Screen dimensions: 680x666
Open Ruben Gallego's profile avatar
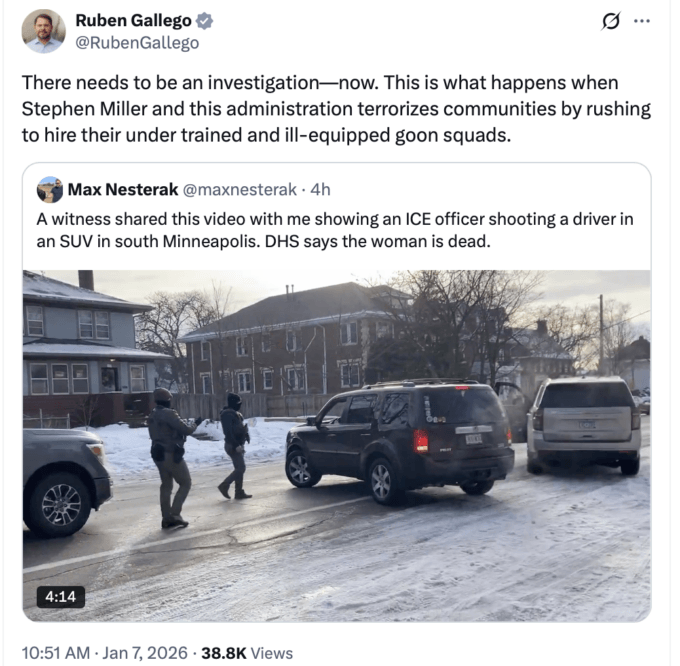pyautogui.click(x=43, y=31)
